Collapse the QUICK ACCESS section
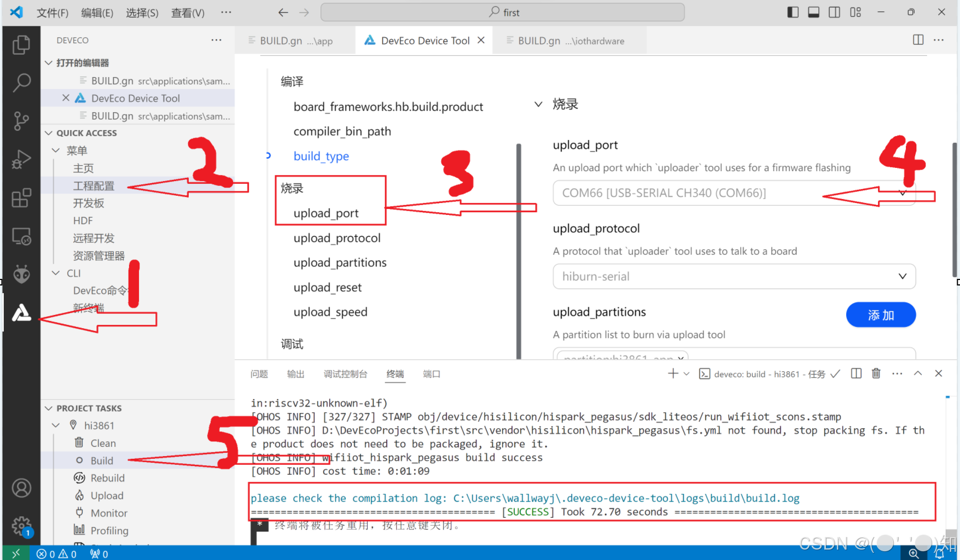The width and height of the screenshot is (960, 560). [x=49, y=133]
